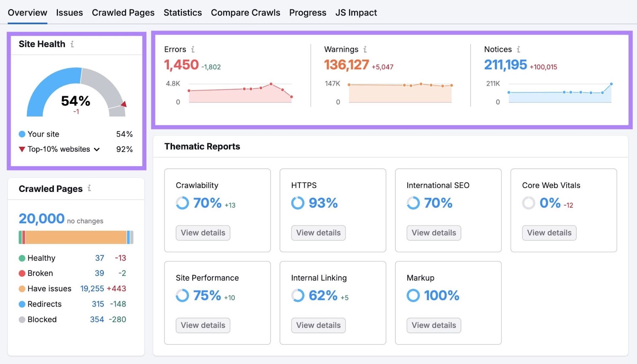The image size is (637, 364).
Task: Open the JS Impact tab
Action: [x=356, y=12]
